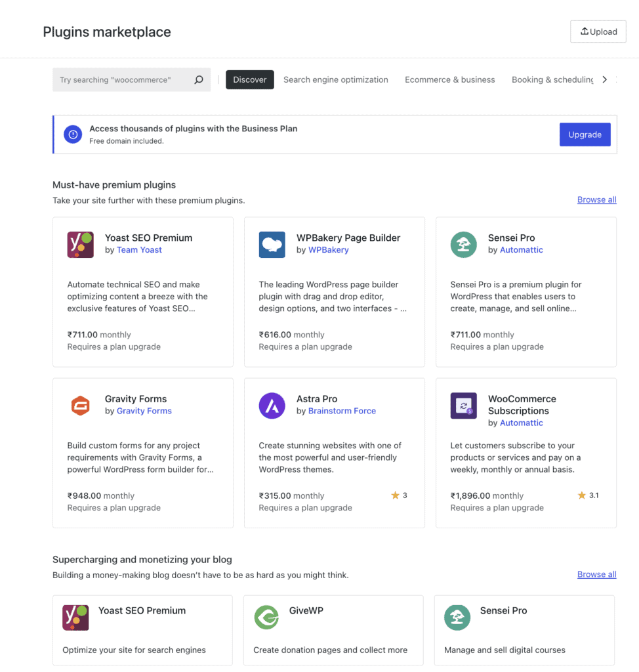
Task: Open the WooCommerce Subscriptions title
Action: tap(522, 405)
